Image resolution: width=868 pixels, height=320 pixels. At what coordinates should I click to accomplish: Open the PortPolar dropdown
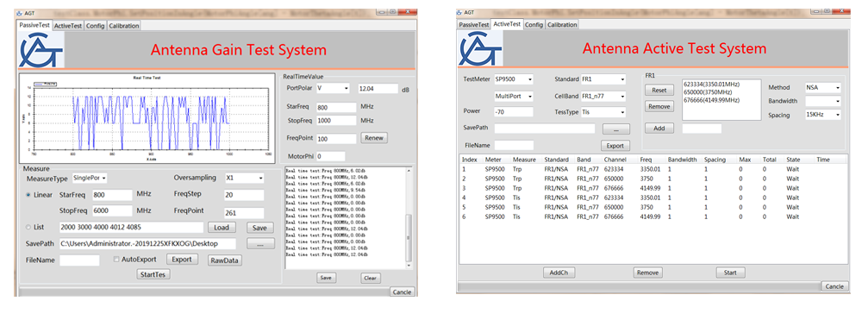(334, 89)
